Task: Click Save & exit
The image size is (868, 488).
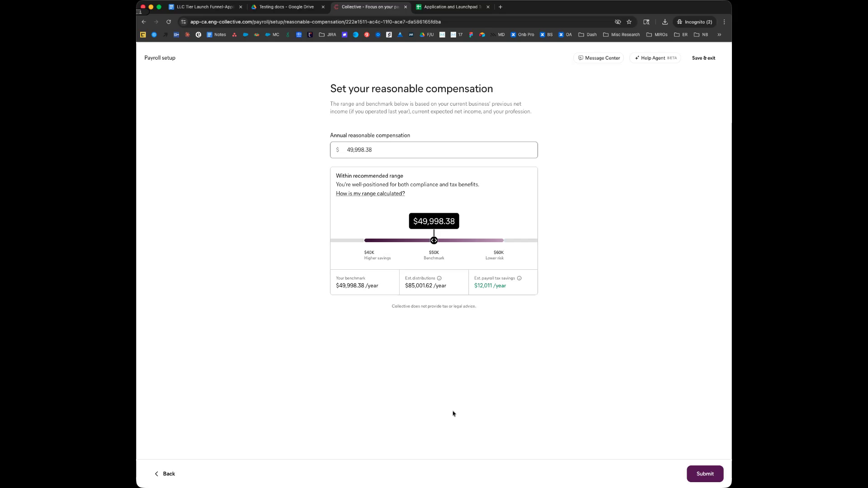Action: pos(703,58)
